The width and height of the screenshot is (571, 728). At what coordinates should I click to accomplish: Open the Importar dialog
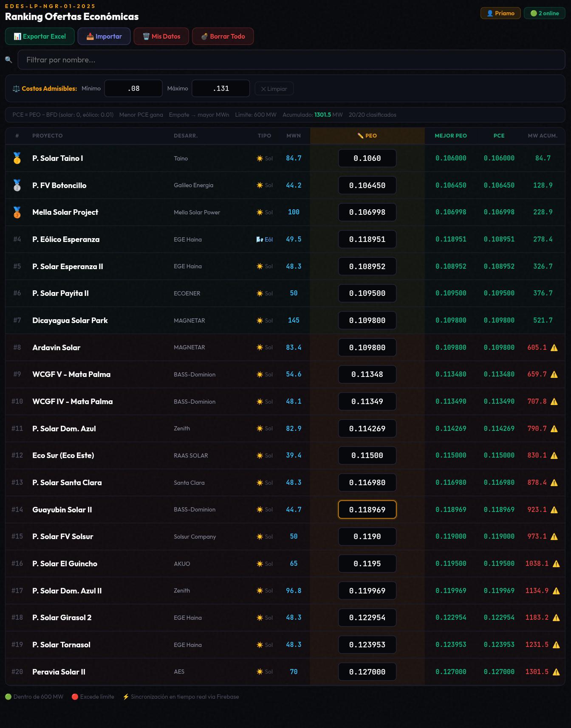(104, 37)
